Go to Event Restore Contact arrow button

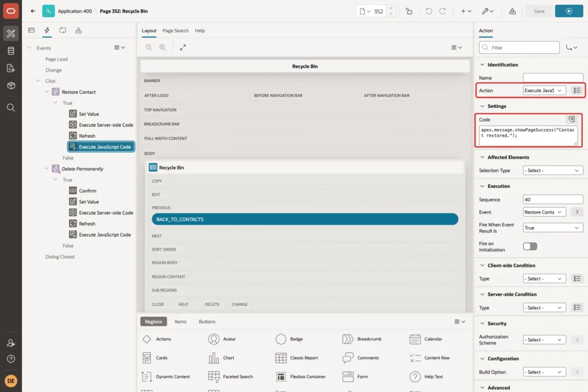tap(577, 212)
